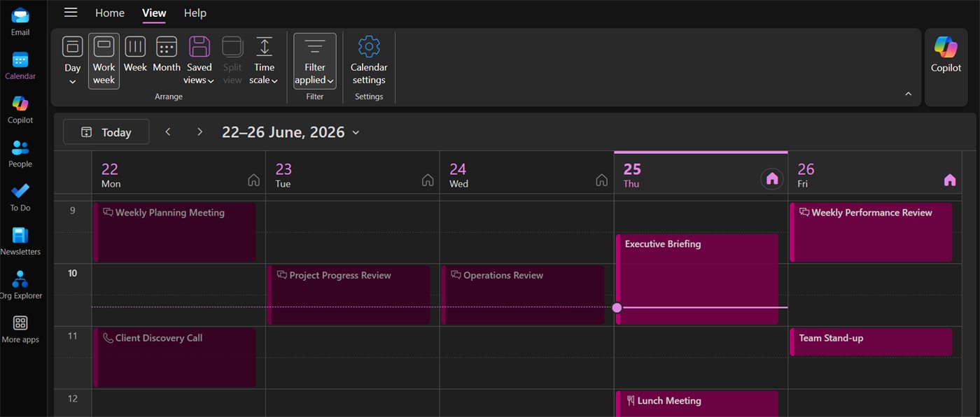
Task: Open the Home tab
Action: point(110,13)
